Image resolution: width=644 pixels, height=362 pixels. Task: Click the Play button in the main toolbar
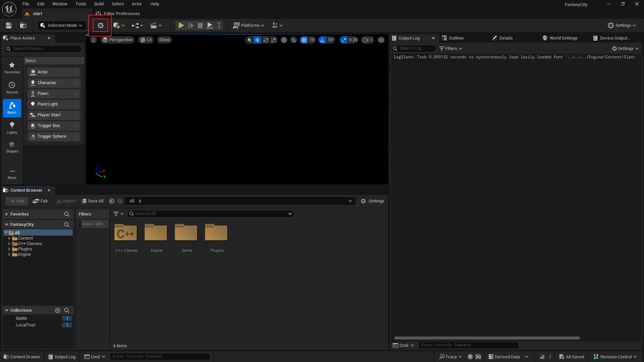[x=181, y=25]
